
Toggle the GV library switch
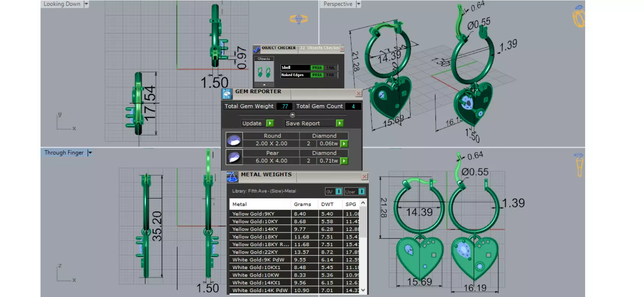point(334,191)
